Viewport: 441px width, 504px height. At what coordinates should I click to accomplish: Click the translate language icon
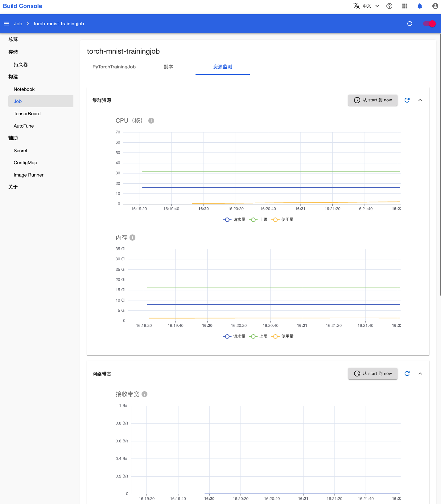[x=357, y=6]
